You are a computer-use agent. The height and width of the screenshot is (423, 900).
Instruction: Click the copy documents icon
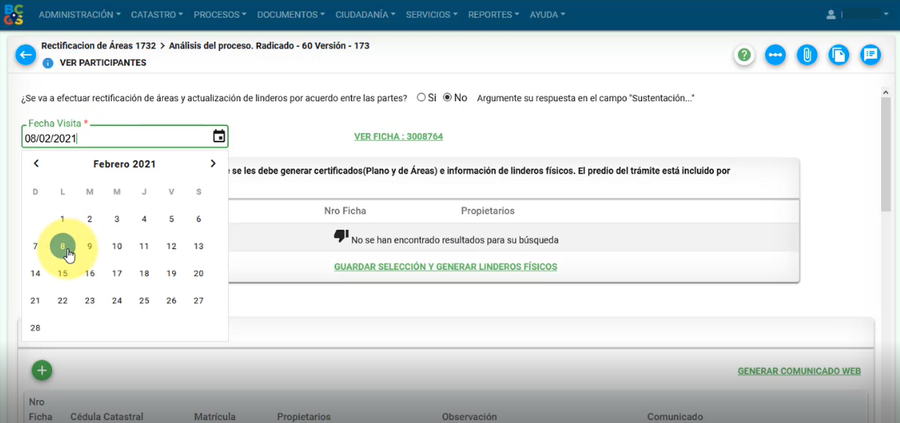coord(839,55)
